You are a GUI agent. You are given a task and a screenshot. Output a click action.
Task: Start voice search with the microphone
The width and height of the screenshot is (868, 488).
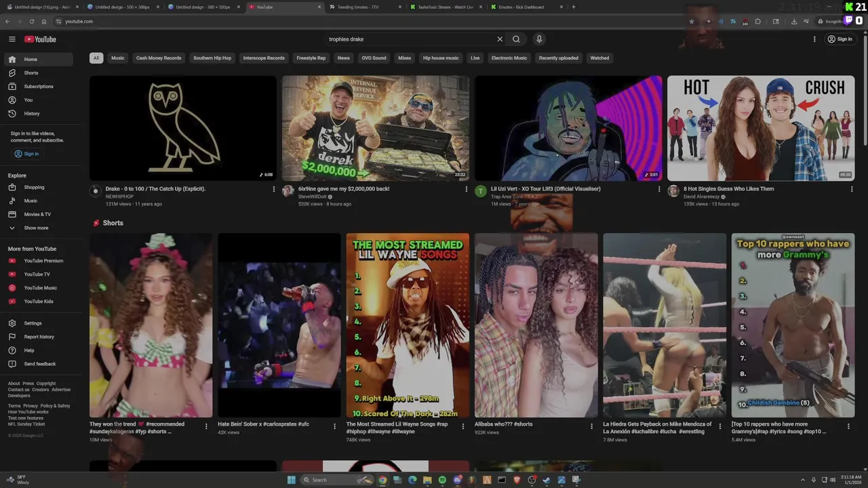pyautogui.click(x=539, y=39)
